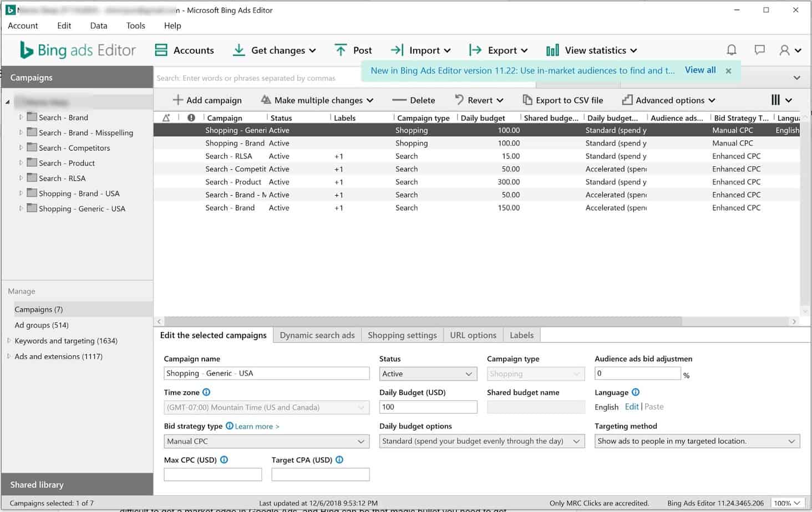This screenshot has width=812, height=512.
Task: Expand Keywords and targeting in Manage
Action: 8,341
